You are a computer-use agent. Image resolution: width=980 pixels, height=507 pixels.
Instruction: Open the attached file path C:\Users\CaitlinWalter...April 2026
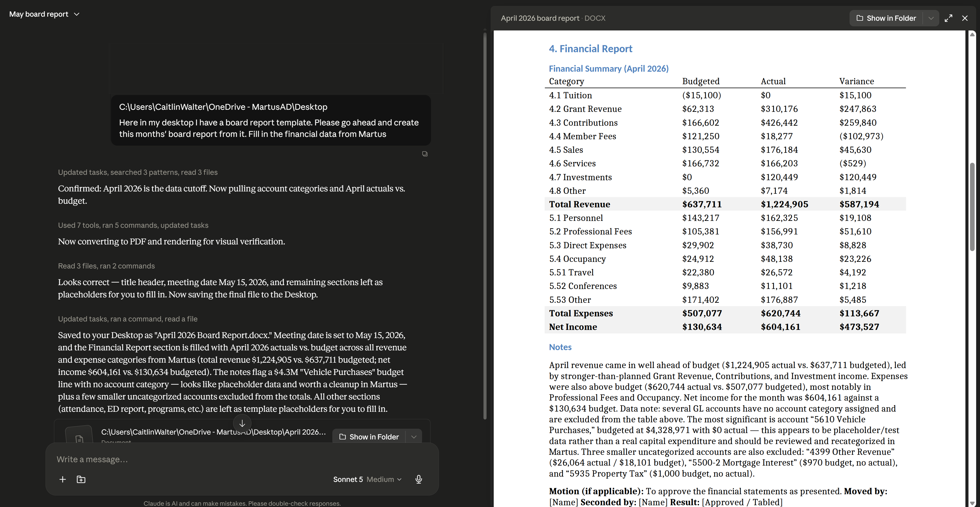[x=213, y=432]
